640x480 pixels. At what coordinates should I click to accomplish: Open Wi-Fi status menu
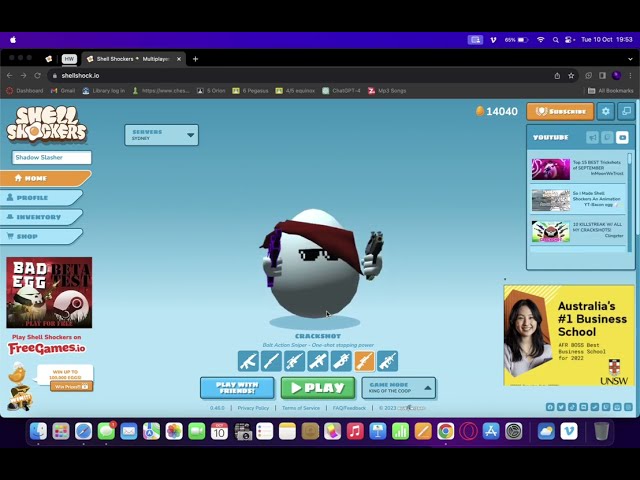[x=541, y=40]
